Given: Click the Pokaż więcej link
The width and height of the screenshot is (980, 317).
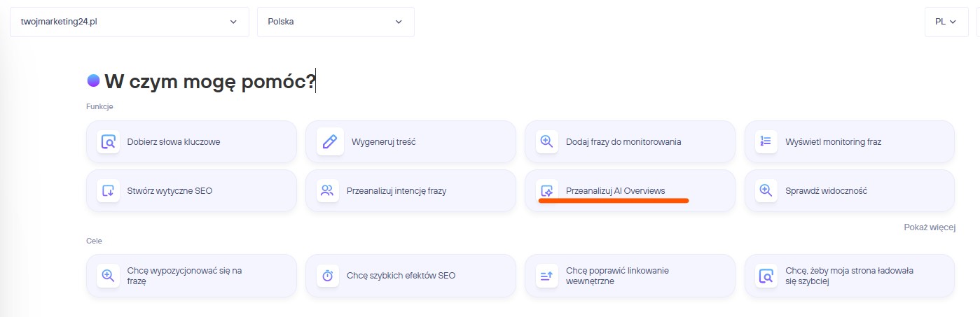Looking at the screenshot, I should pos(929,227).
